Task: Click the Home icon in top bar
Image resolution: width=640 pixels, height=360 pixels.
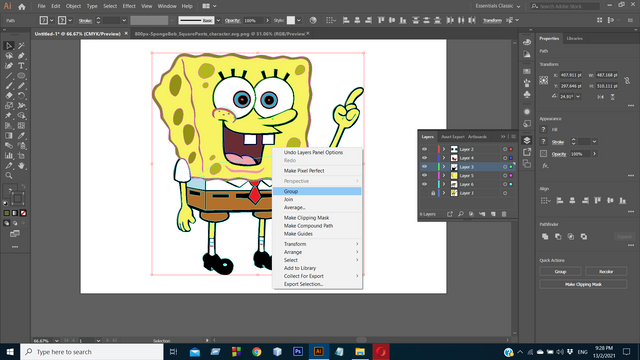Action: 22,7
